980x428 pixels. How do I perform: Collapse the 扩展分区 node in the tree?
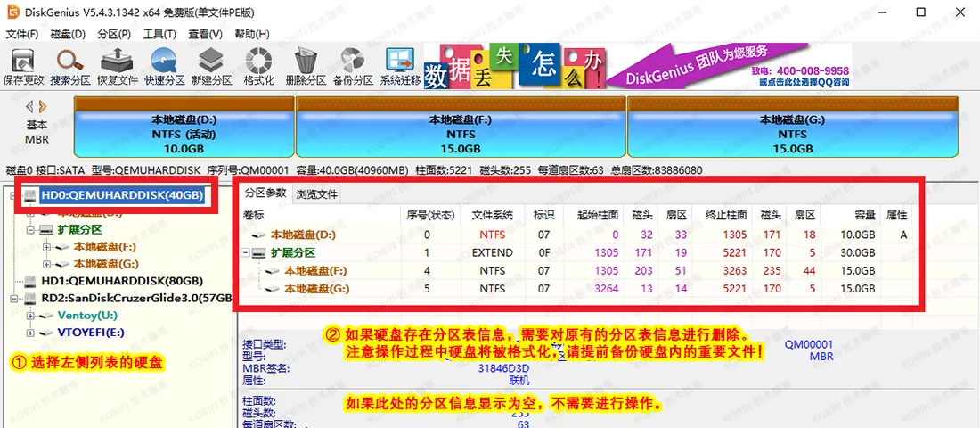29,230
